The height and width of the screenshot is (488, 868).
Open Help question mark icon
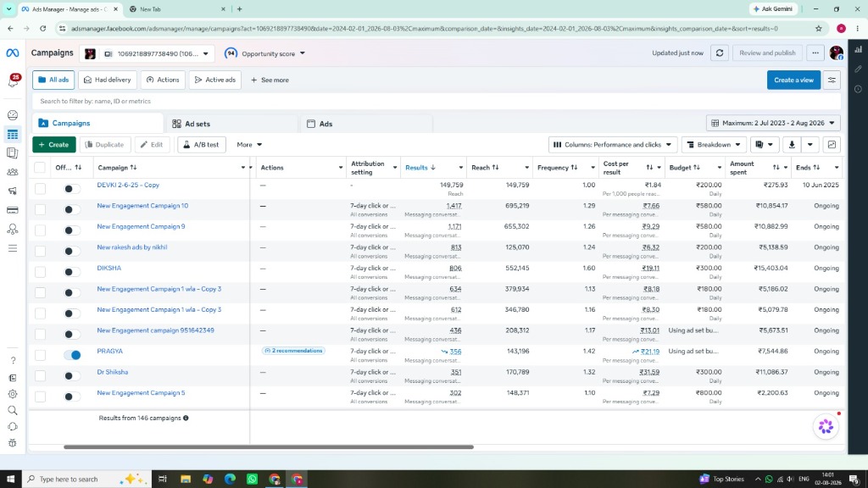click(13, 360)
